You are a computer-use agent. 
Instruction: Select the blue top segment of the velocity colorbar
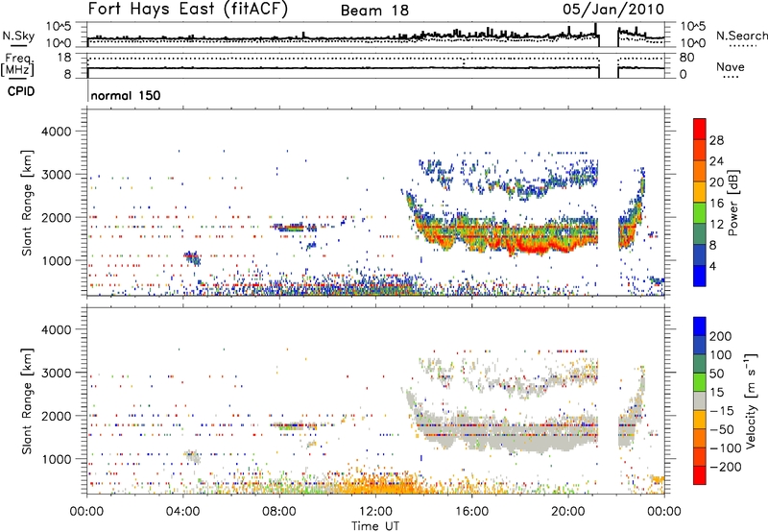tap(700, 326)
